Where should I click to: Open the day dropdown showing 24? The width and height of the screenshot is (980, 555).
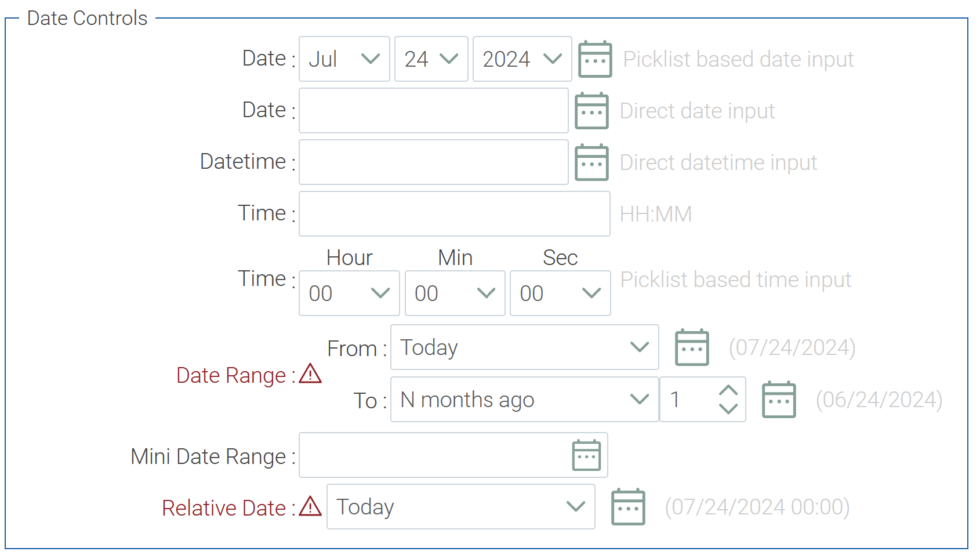coord(431,59)
